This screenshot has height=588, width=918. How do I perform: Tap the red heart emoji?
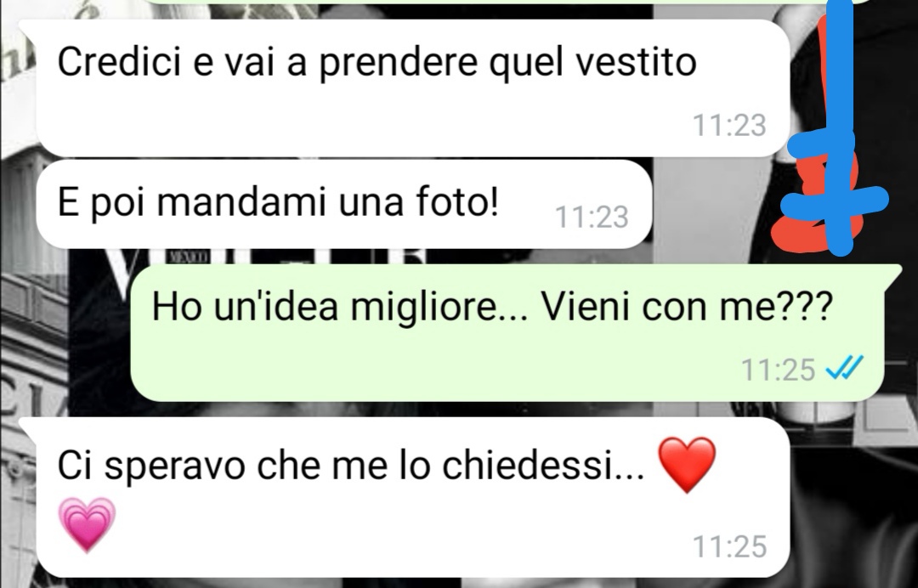(x=687, y=465)
